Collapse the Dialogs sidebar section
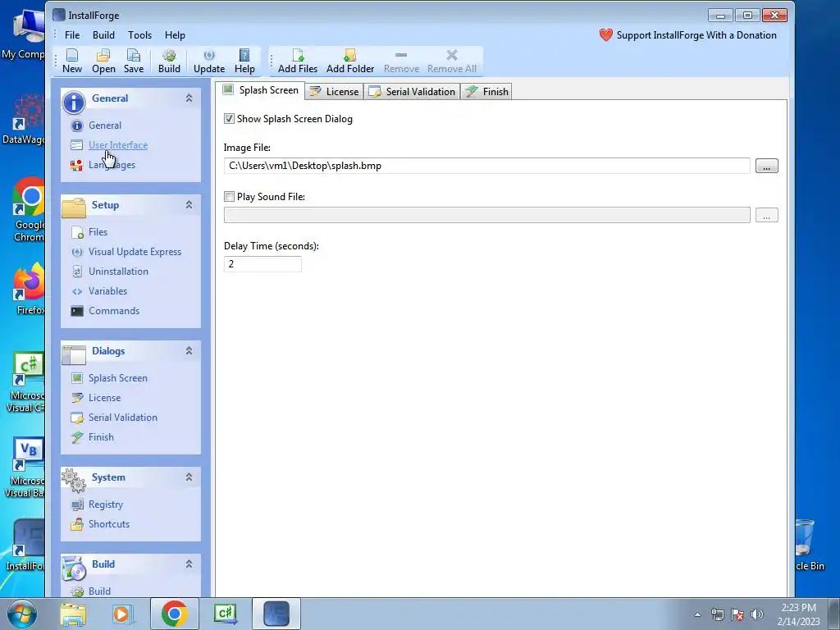The image size is (840, 630). point(189,351)
